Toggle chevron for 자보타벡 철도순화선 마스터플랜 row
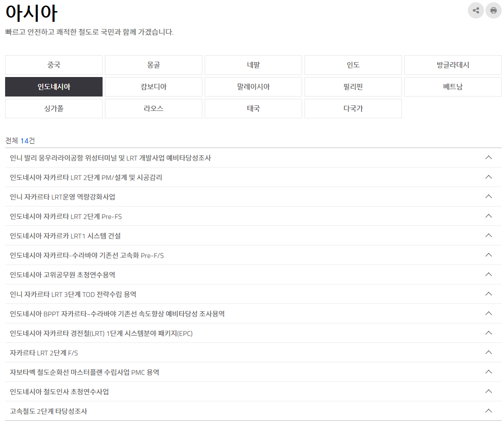Viewport: 504px width, 425px height. 489,372
